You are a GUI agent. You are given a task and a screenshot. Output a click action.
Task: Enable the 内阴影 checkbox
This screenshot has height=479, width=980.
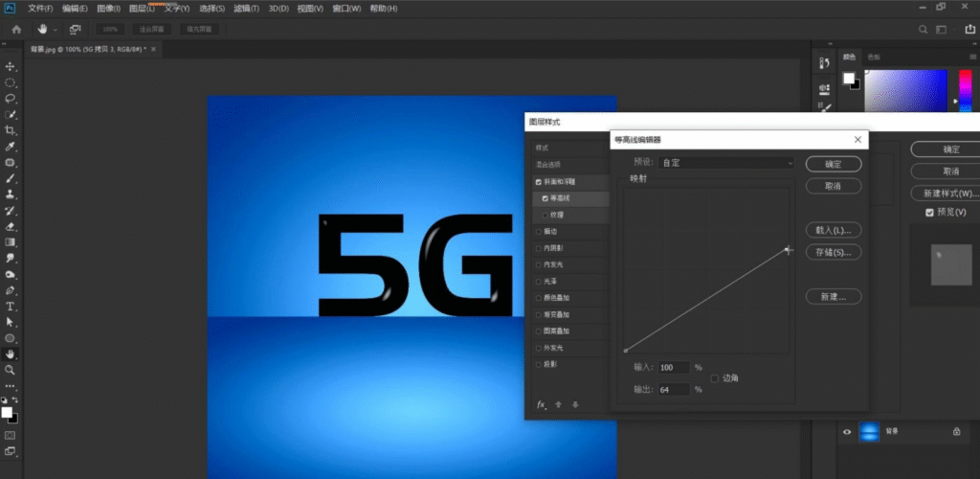(x=539, y=248)
